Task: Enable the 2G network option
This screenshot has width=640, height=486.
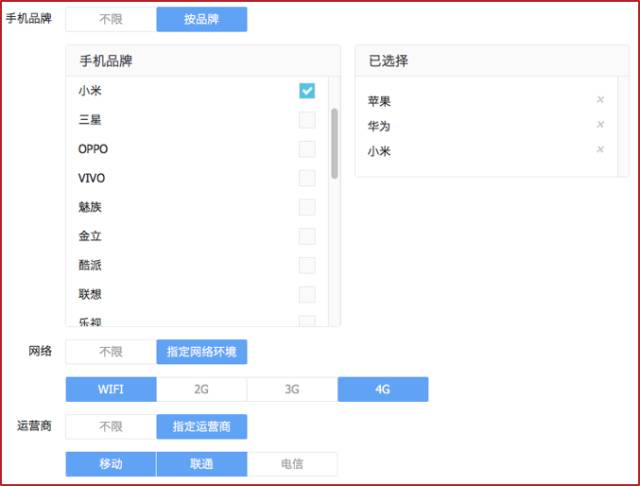Action: point(202,389)
